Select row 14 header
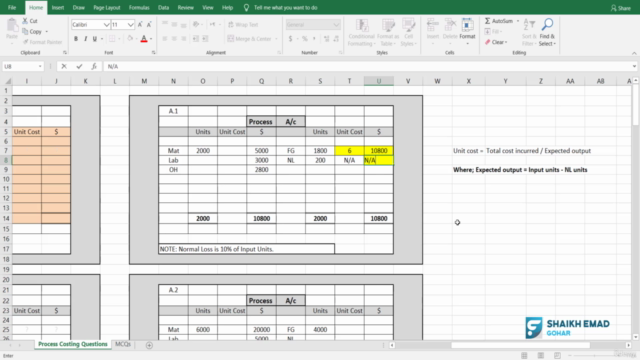 [6, 218]
